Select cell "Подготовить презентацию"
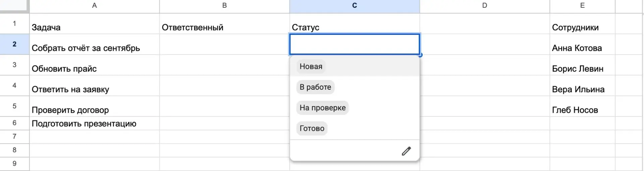Image resolution: width=644 pixels, height=171 pixels. (95, 123)
